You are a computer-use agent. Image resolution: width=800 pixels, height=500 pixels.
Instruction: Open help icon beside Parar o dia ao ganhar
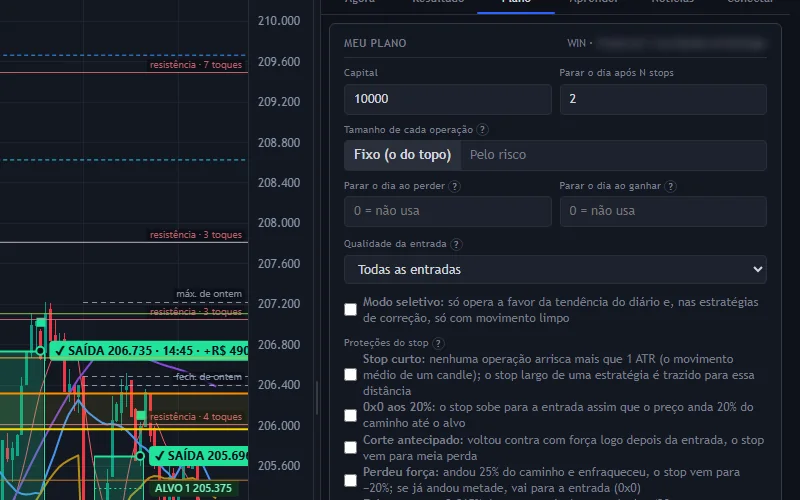[670, 186]
